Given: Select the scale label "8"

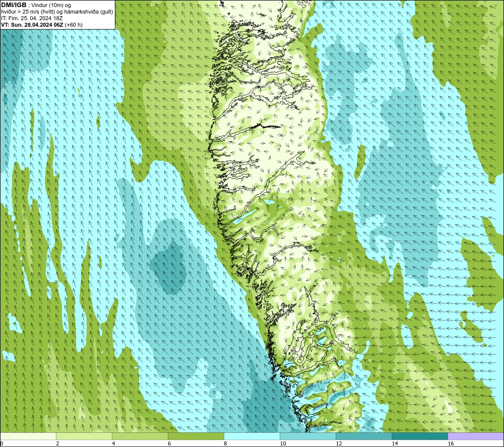Looking at the screenshot, I should click(x=225, y=443).
